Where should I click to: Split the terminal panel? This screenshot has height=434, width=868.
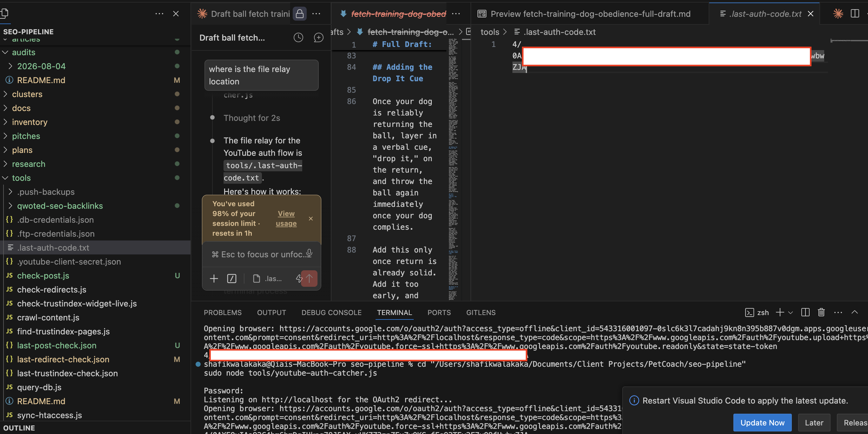(805, 312)
